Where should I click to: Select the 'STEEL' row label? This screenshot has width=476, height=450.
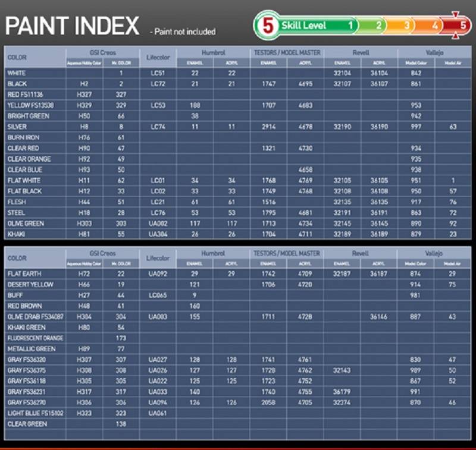coord(16,213)
